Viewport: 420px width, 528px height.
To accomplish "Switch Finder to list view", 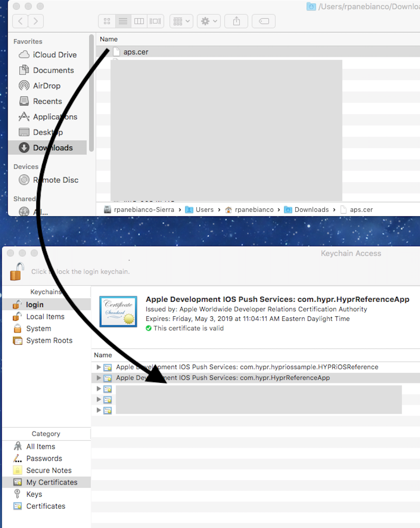I will 123,21.
